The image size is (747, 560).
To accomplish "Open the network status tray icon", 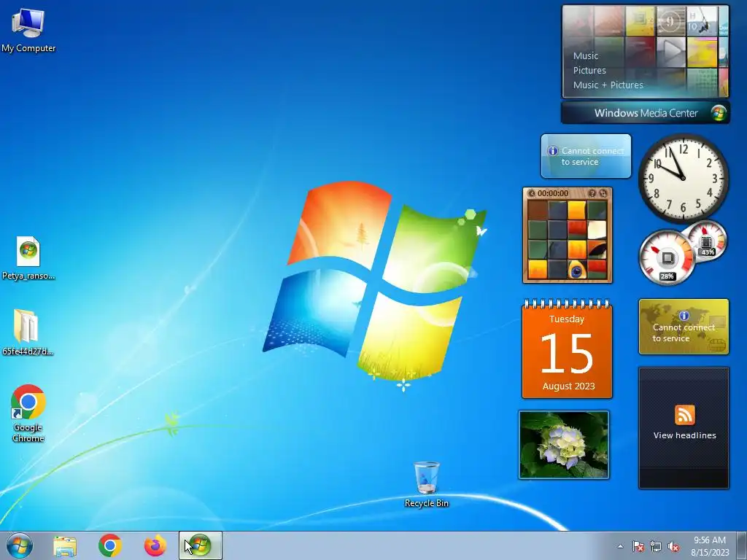I will [x=656, y=546].
